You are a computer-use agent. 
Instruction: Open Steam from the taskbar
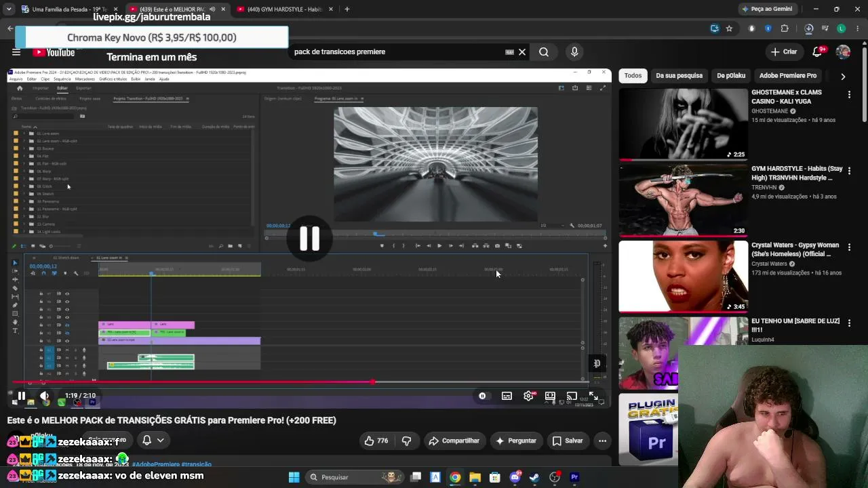pyautogui.click(x=535, y=477)
